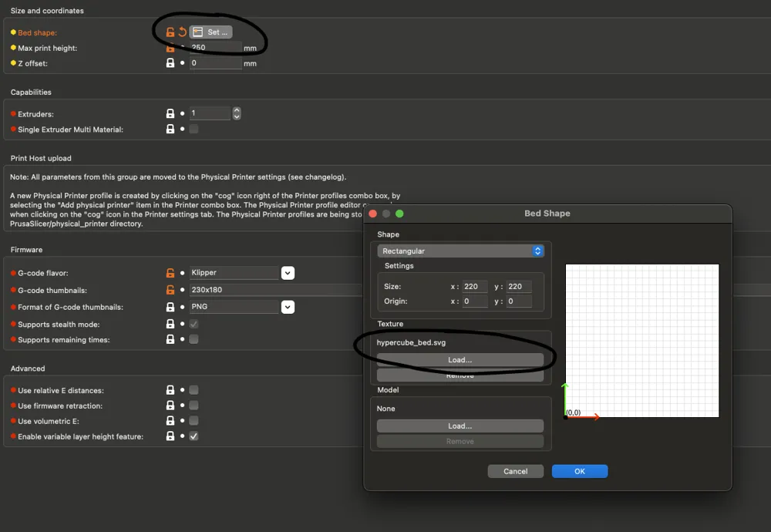Click the Size x input field
The height and width of the screenshot is (532, 771).
tap(475, 286)
